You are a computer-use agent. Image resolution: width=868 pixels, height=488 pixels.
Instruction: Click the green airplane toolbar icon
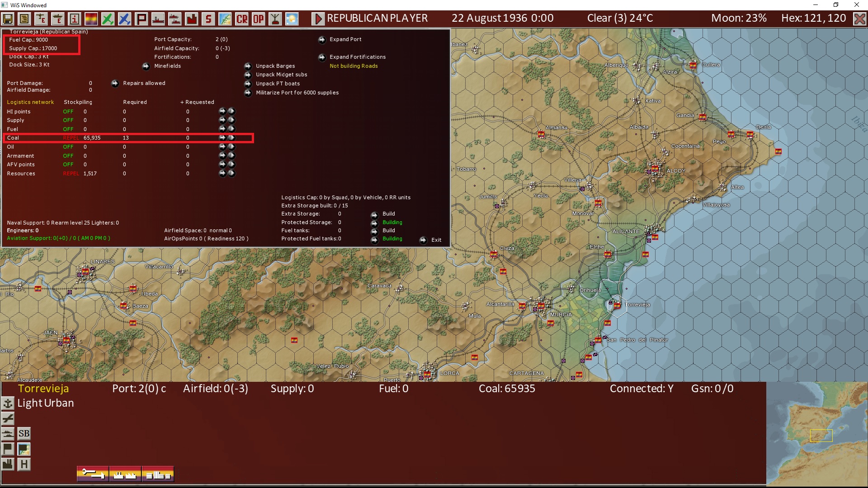[x=108, y=19]
